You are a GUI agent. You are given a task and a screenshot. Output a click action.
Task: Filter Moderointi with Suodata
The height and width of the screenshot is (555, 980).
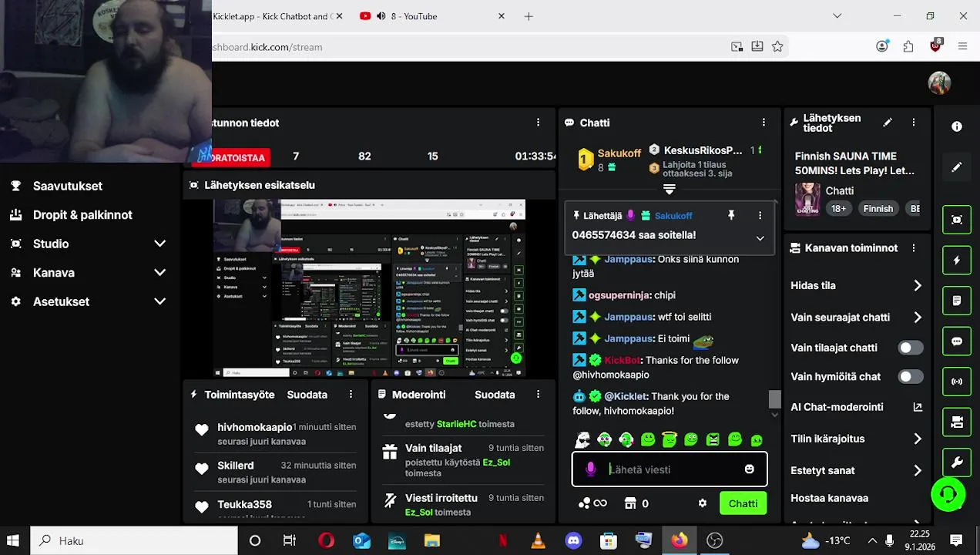(x=495, y=395)
